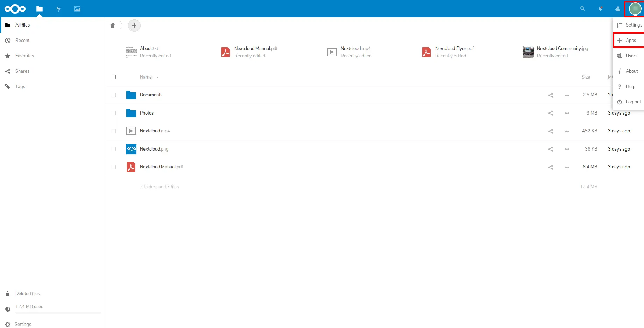Open more actions for Nextcloud.png

[x=567, y=149]
